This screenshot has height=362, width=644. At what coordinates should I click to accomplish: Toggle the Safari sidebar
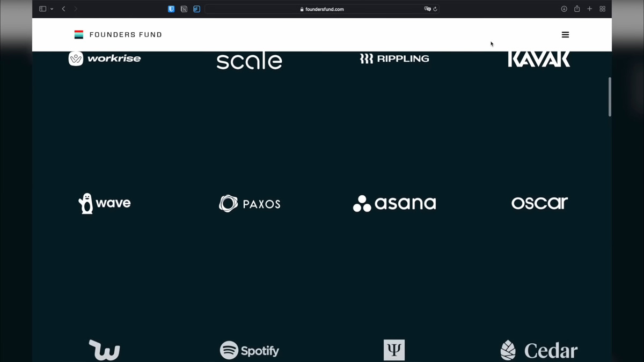tap(42, 9)
